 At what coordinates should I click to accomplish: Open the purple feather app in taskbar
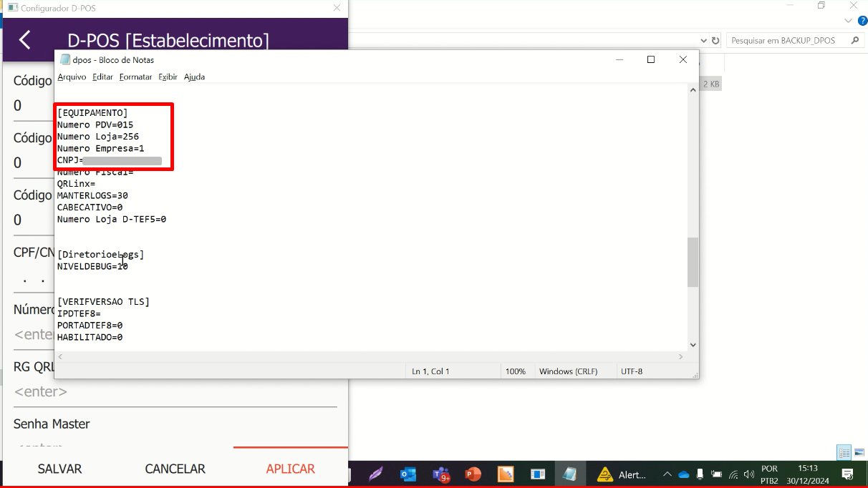pyautogui.click(x=376, y=474)
